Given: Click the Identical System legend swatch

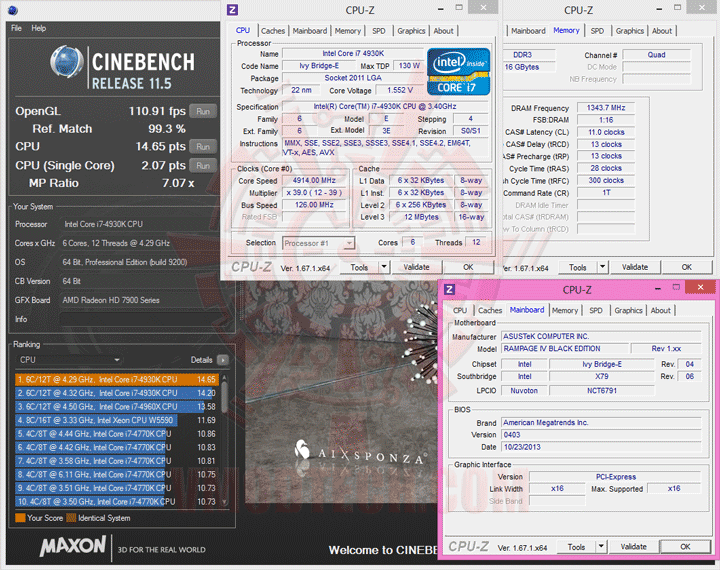Looking at the screenshot, I should pos(71,518).
